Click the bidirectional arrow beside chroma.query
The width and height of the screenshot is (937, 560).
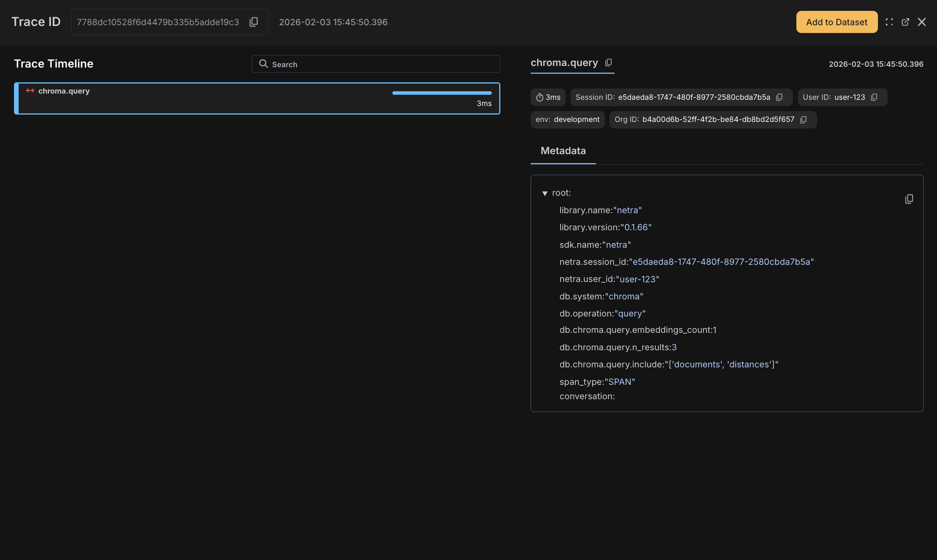pos(30,90)
